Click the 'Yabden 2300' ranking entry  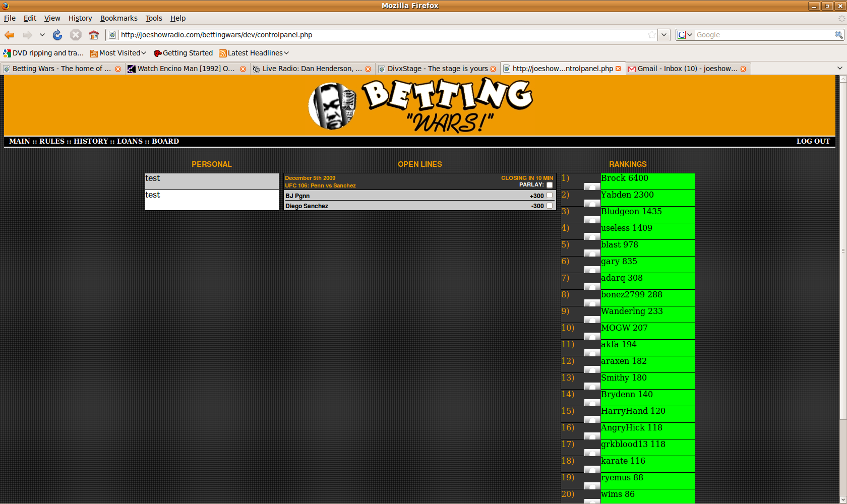(647, 198)
